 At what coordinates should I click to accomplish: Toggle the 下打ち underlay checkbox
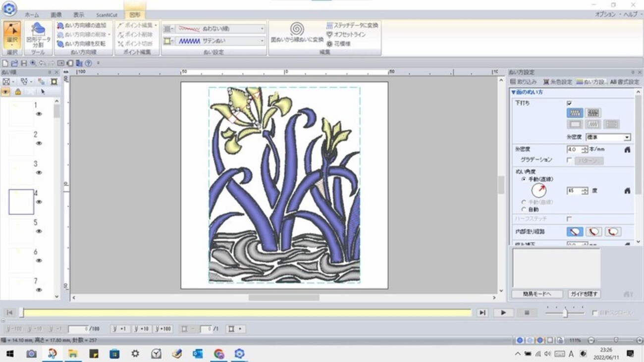coord(569,103)
